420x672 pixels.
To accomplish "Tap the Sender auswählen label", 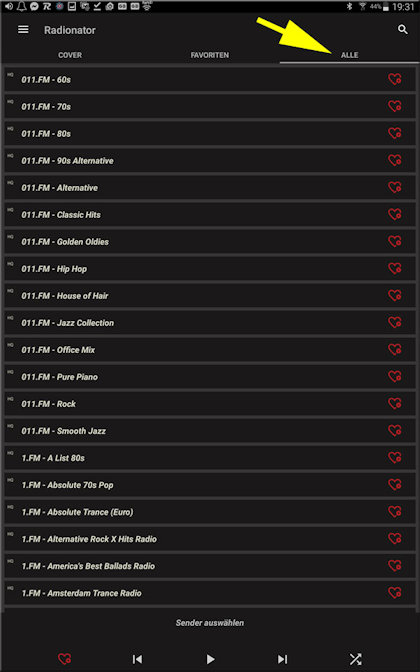I will (x=210, y=623).
